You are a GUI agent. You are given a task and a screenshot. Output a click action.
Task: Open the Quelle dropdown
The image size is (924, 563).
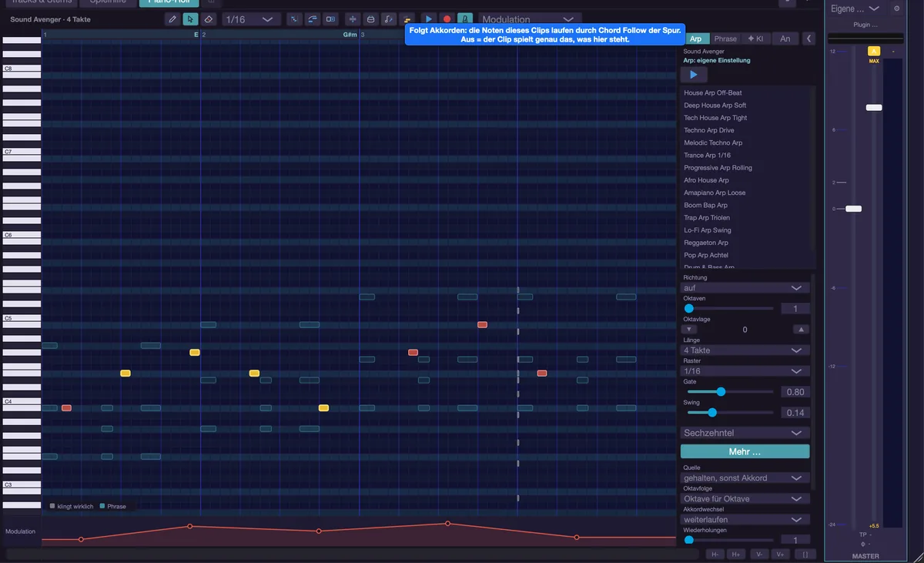(x=745, y=478)
